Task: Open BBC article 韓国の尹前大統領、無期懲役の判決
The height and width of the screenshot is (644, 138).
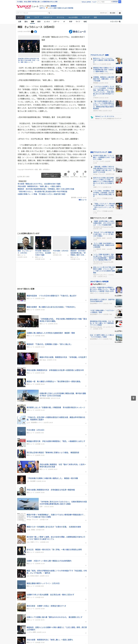Action: pyautogui.click(x=63, y=357)
